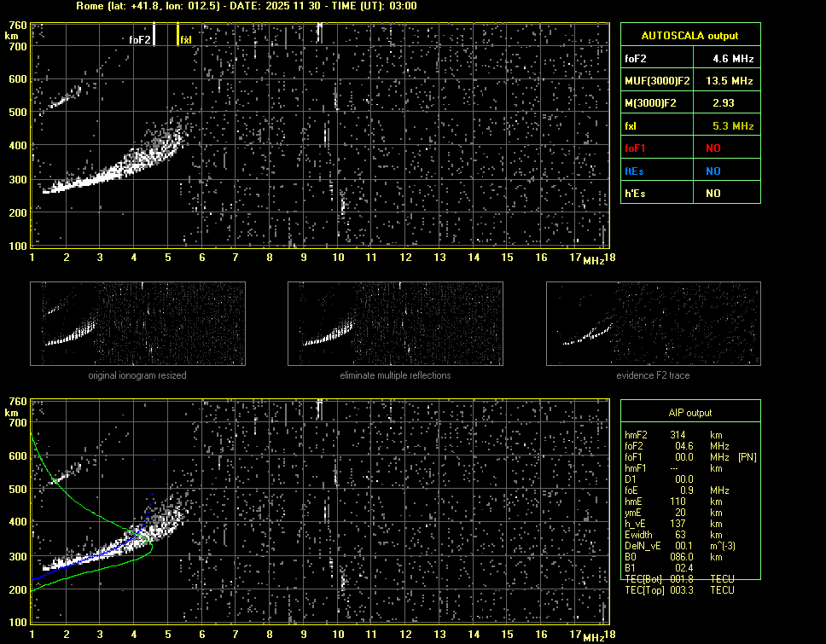Open the evidence F2 trace thumbnail

coord(653,323)
